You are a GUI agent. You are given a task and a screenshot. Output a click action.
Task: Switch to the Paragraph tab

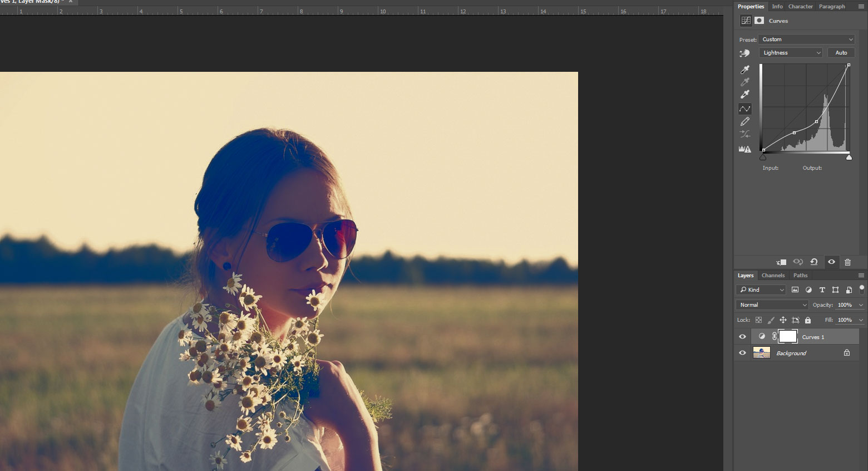[x=832, y=7]
